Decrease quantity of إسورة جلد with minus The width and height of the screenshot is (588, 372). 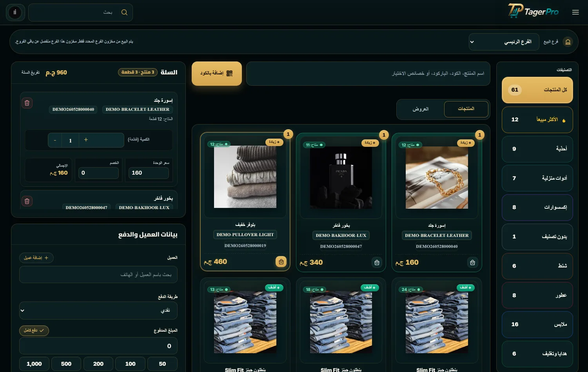(55, 140)
